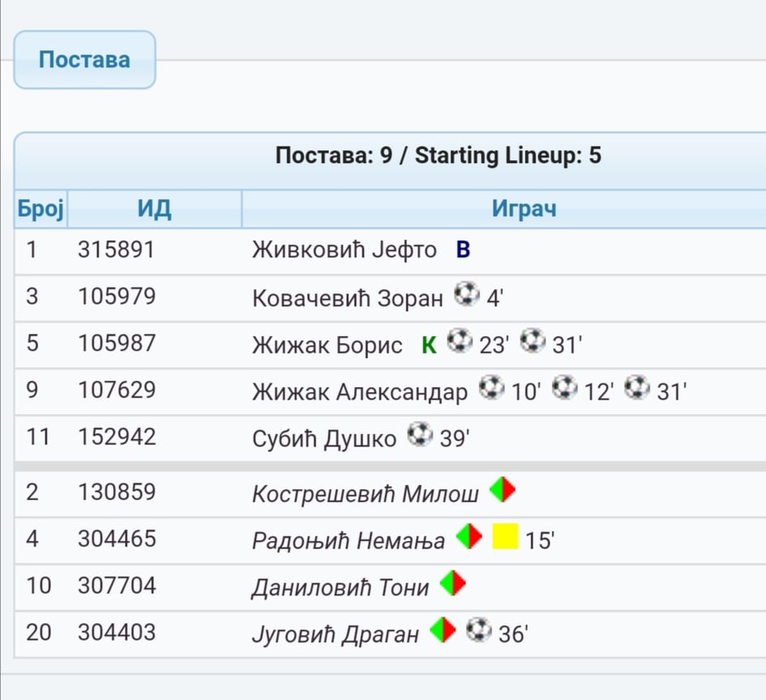Click Жижак Александар 12' goal icon
Screen dimensions: 766x700
pyautogui.click(x=565, y=387)
